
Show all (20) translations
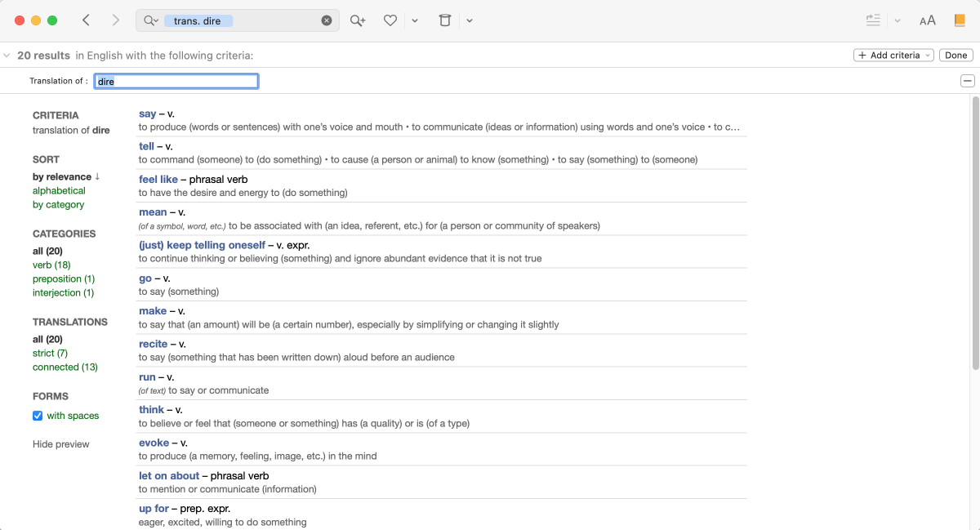click(47, 339)
